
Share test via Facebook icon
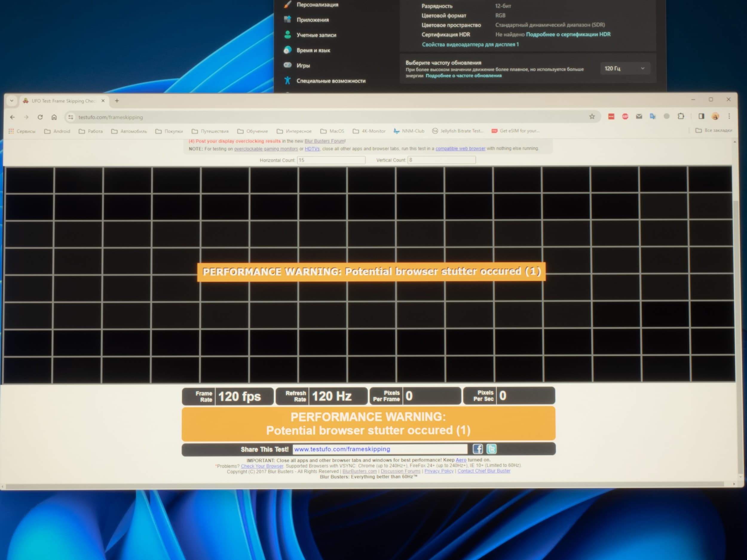click(477, 449)
